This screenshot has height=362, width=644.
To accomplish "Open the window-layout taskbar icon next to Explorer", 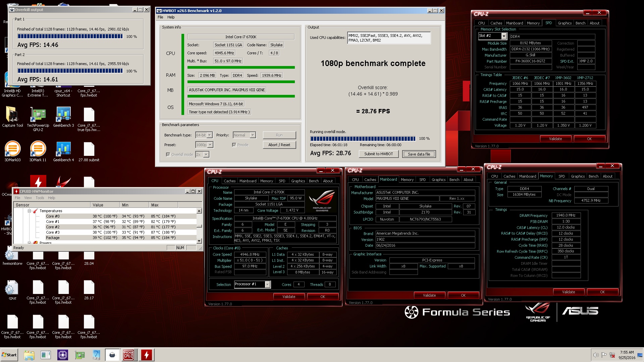I will click(x=46, y=355).
